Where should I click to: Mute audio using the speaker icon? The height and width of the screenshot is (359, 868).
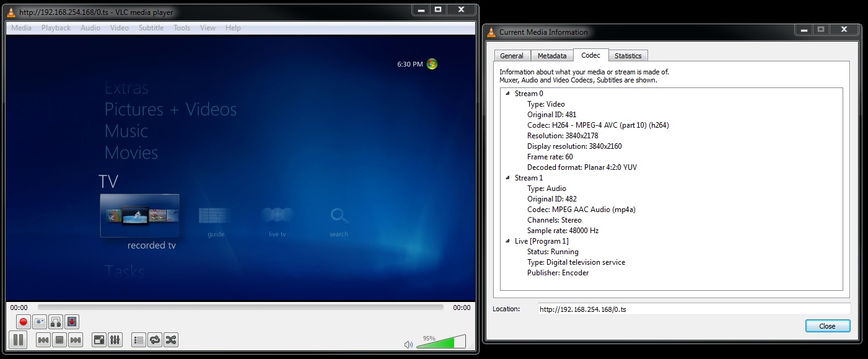(x=408, y=345)
